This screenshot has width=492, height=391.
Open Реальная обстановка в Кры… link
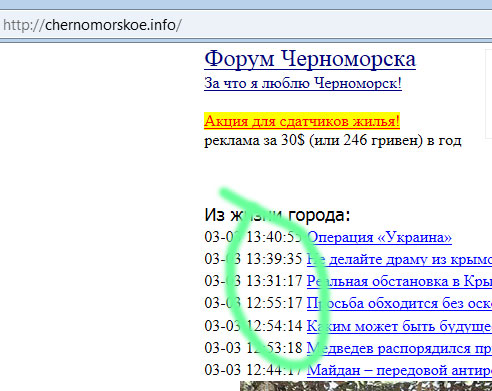(399, 281)
